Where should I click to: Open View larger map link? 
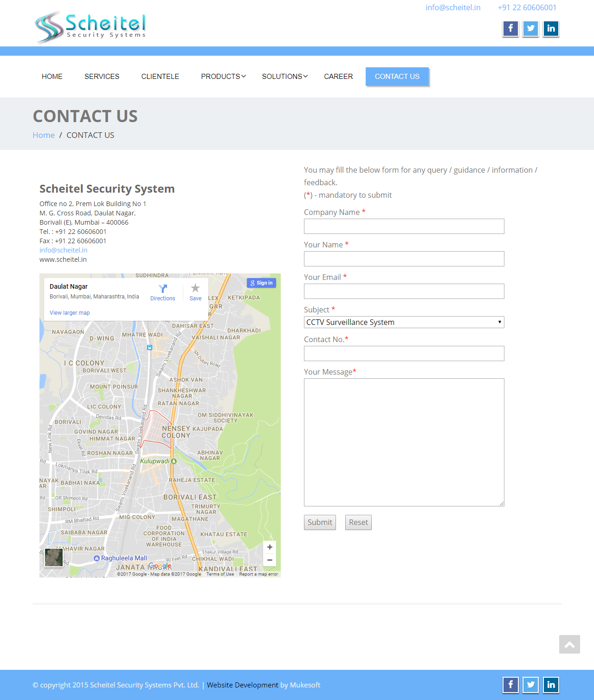[x=70, y=313]
